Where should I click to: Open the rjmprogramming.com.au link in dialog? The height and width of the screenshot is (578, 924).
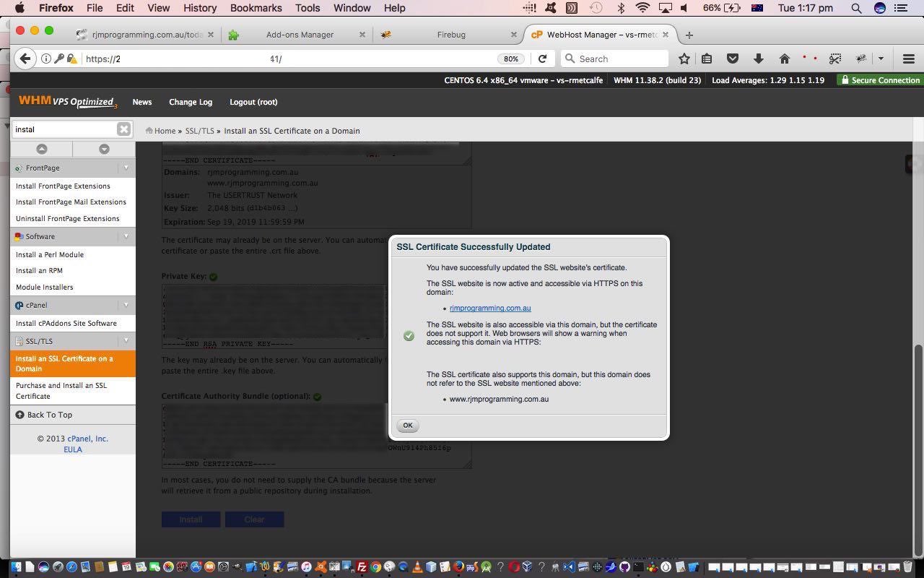click(490, 309)
